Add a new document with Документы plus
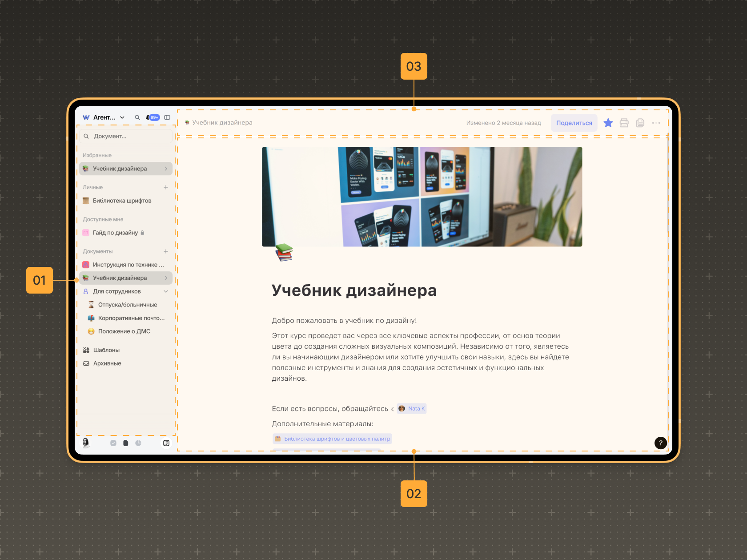The image size is (747, 560). point(166,251)
